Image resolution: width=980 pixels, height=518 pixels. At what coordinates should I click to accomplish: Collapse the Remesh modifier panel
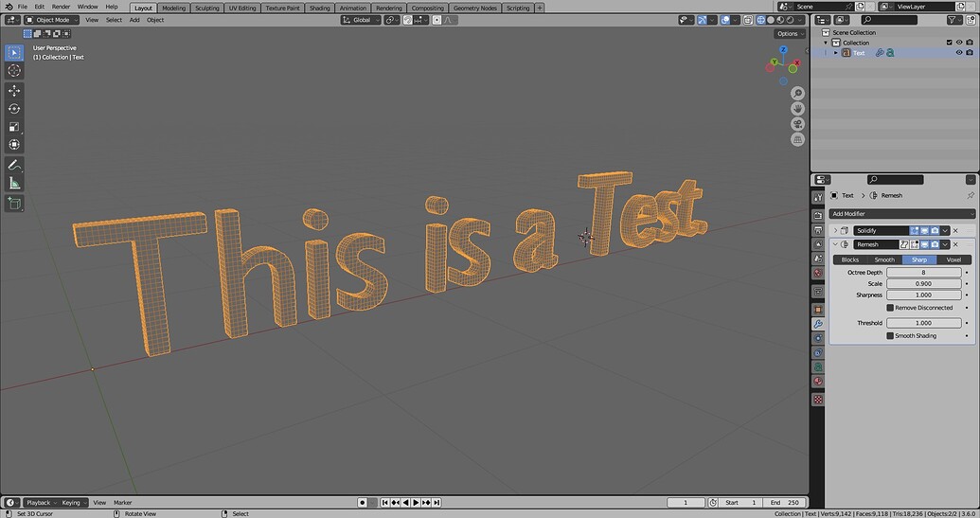pyautogui.click(x=835, y=244)
